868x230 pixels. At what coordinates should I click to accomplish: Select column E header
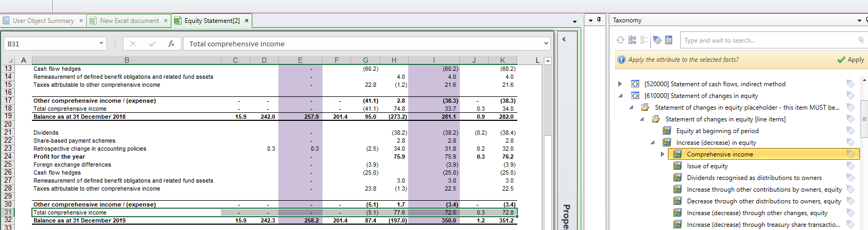(300, 60)
